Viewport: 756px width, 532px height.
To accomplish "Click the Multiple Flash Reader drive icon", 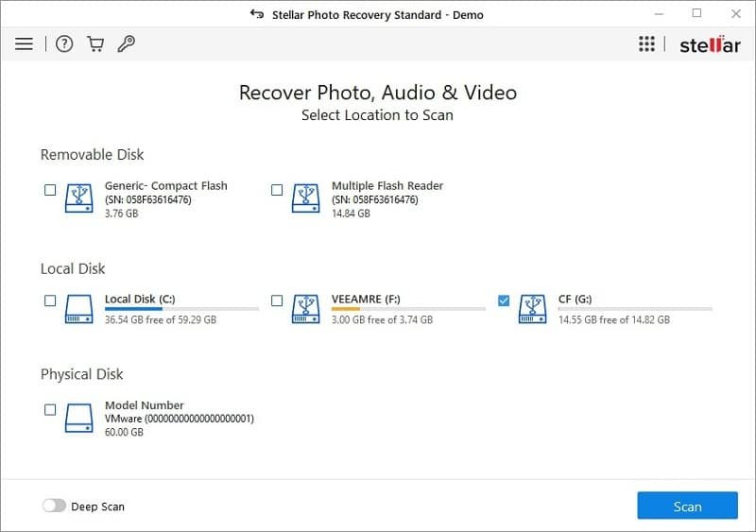I will (x=305, y=198).
